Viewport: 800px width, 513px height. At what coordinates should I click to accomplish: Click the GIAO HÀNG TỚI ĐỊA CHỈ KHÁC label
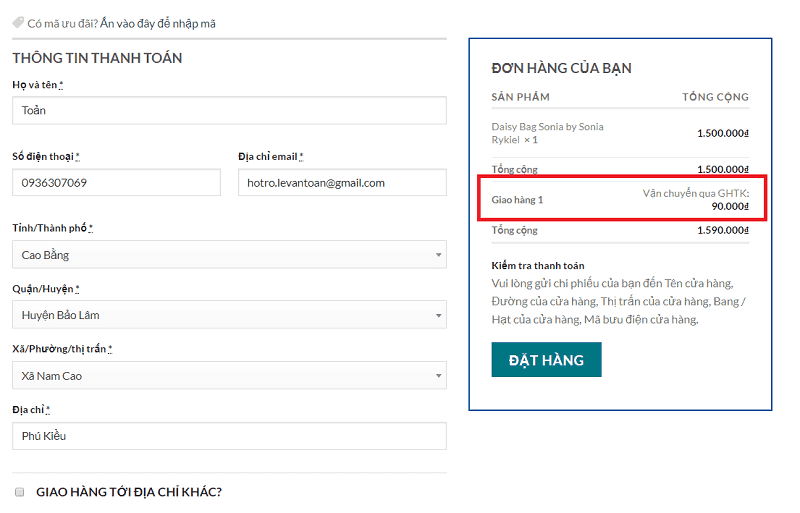pyautogui.click(x=129, y=492)
